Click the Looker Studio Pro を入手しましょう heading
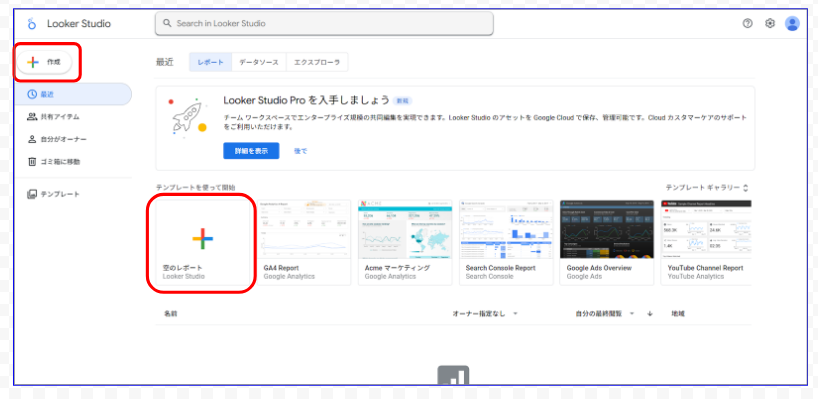The height and width of the screenshot is (399, 818). 307,100
